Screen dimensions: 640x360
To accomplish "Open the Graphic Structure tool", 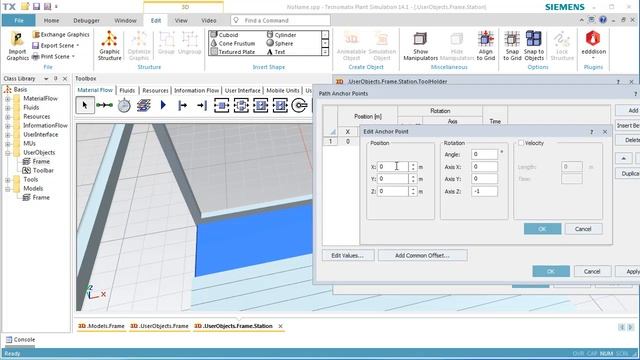I will point(109,46).
